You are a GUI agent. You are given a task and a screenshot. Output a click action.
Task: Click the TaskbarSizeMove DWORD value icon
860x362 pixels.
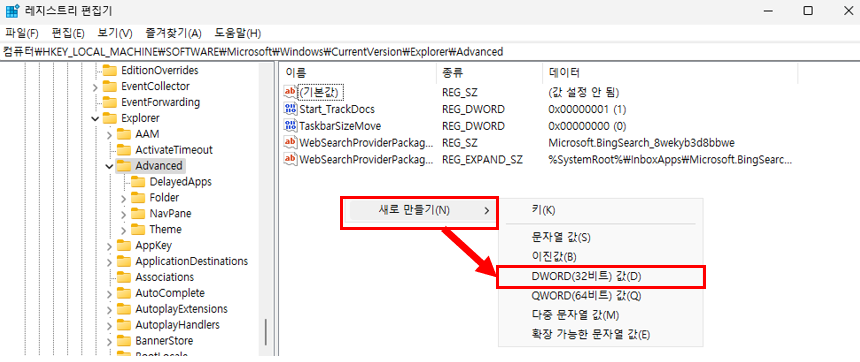click(290, 126)
